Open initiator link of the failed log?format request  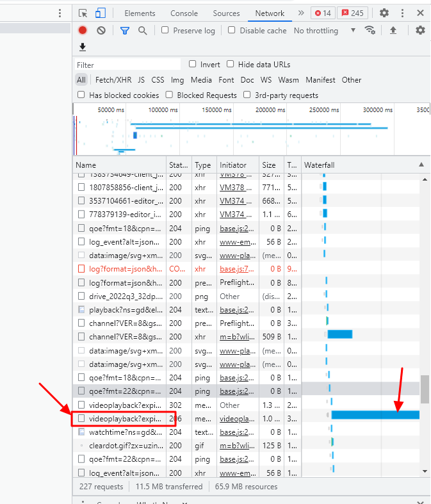[237, 269]
